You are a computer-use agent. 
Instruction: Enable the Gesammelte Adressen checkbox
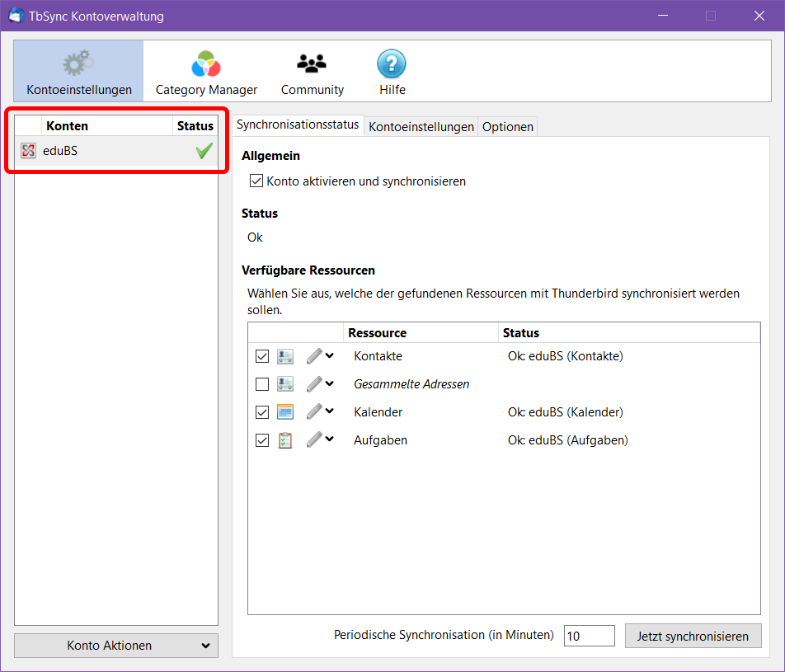262,384
